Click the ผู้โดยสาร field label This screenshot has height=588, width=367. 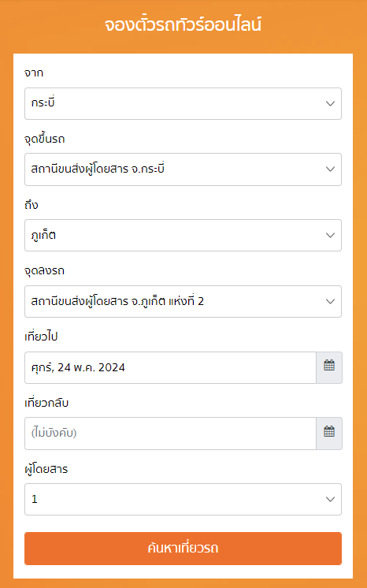[x=46, y=469]
